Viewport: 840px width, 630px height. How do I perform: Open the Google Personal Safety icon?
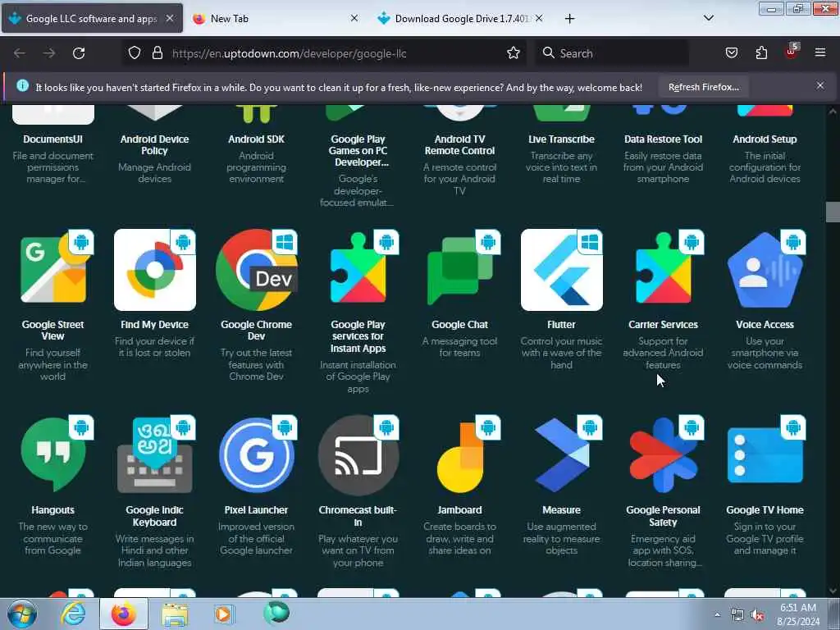[664, 455]
